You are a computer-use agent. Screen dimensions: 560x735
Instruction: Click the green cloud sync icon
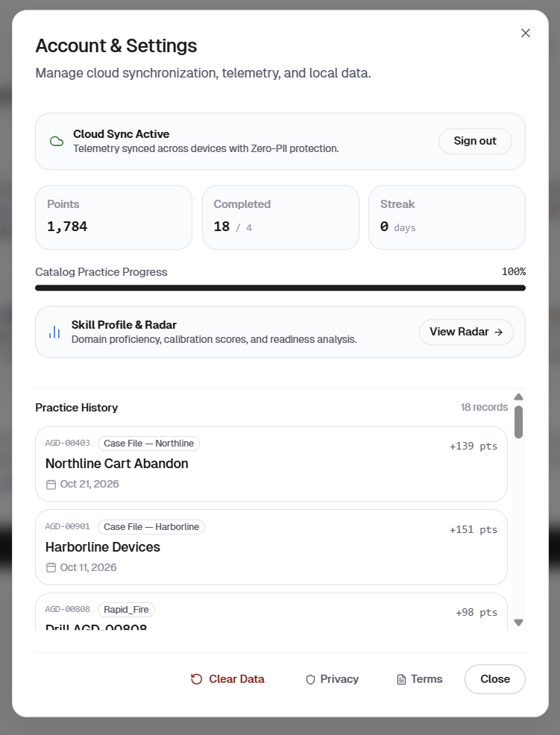pos(57,141)
